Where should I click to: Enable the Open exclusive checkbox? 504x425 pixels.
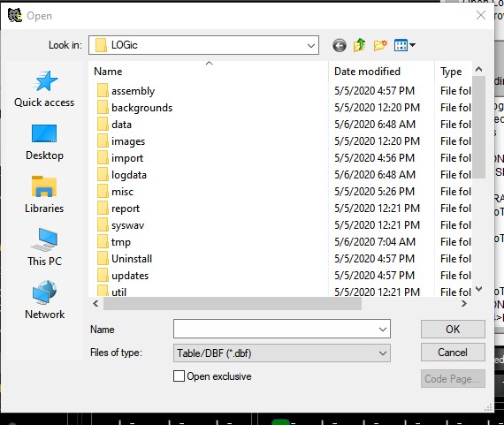179,376
